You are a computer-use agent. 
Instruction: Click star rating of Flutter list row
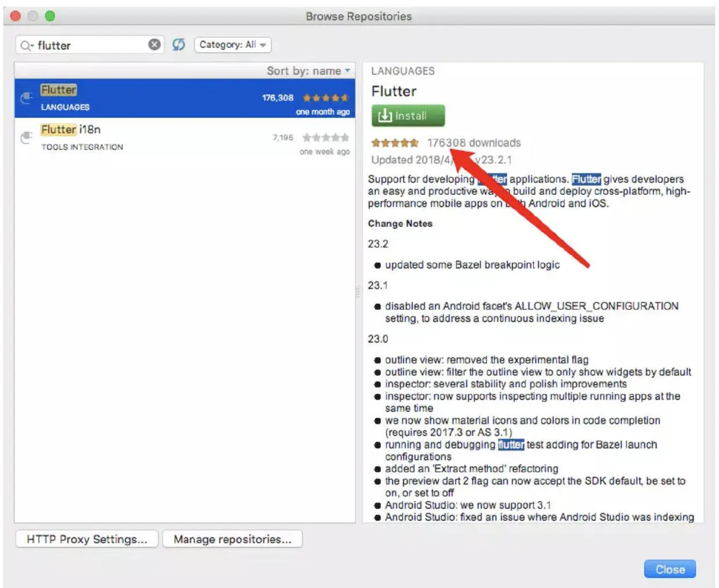click(x=326, y=97)
